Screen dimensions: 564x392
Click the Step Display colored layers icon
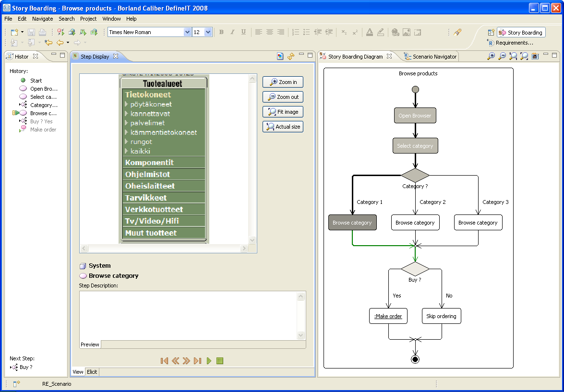280,56
